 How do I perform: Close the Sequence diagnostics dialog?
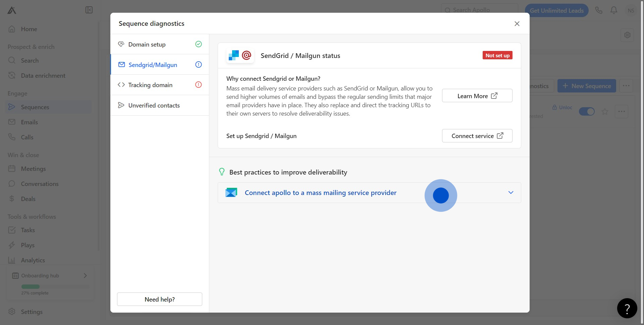517,23
